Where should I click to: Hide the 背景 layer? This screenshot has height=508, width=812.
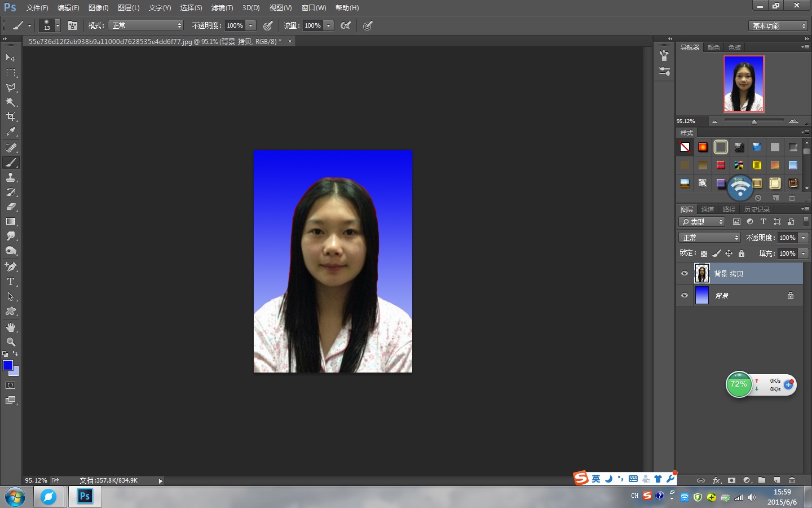click(685, 296)
